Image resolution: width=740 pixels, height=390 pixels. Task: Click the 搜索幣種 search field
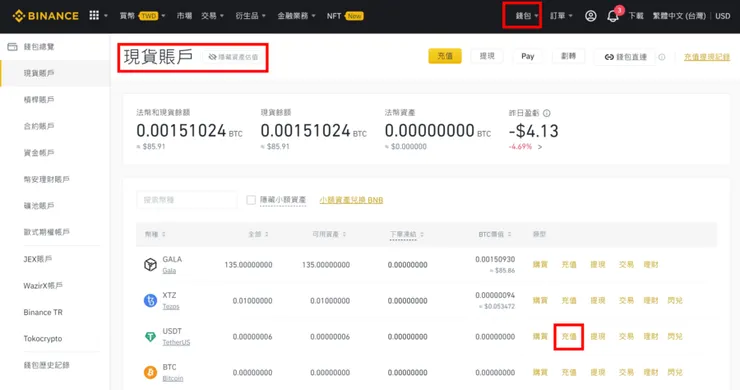coord(186,200)
